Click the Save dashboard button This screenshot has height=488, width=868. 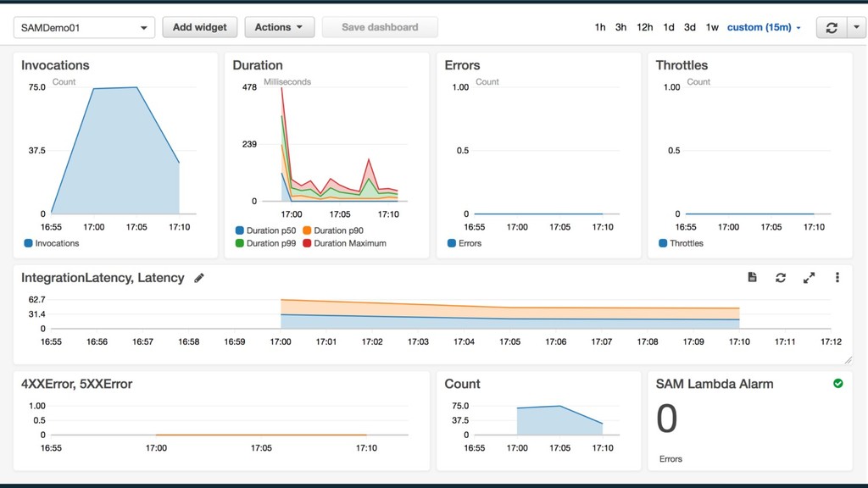point(380,27)
